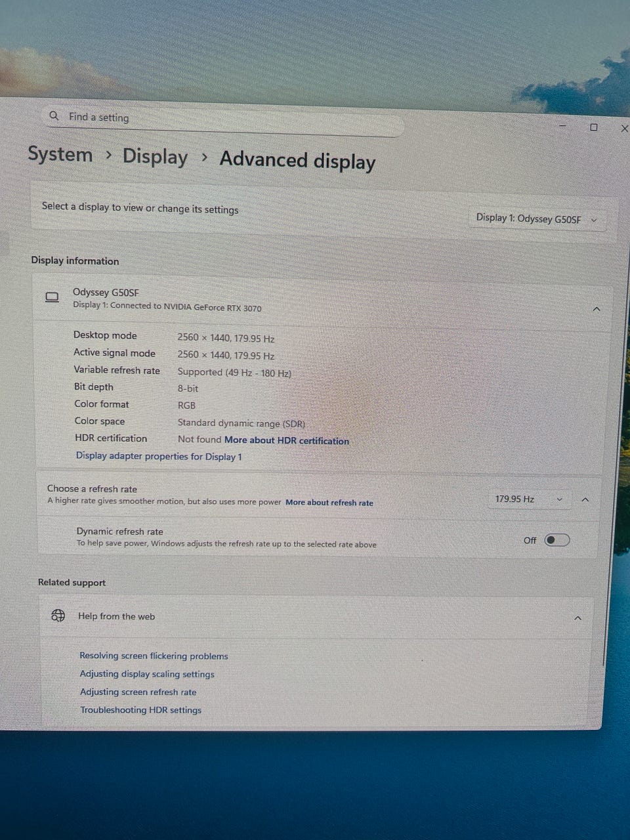Open Adjusting display scaling settings link

pyautogui.click(x=147, y=674)
